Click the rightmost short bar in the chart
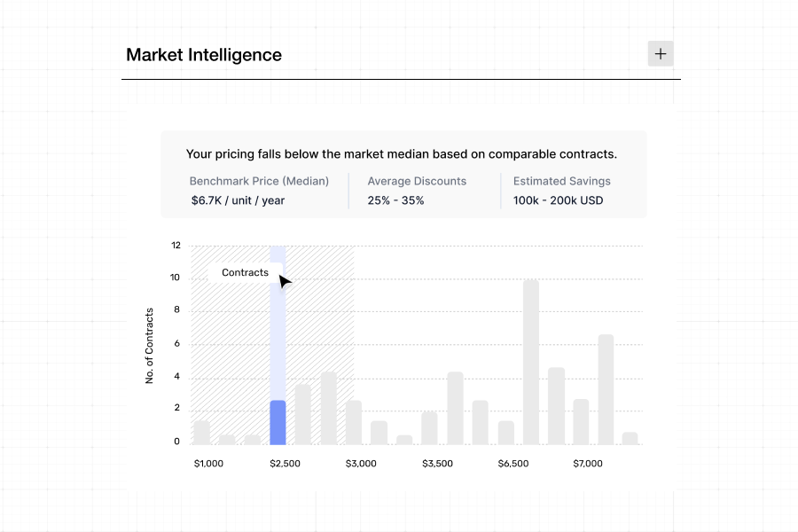The image size is (798, 532). point(630,438)
